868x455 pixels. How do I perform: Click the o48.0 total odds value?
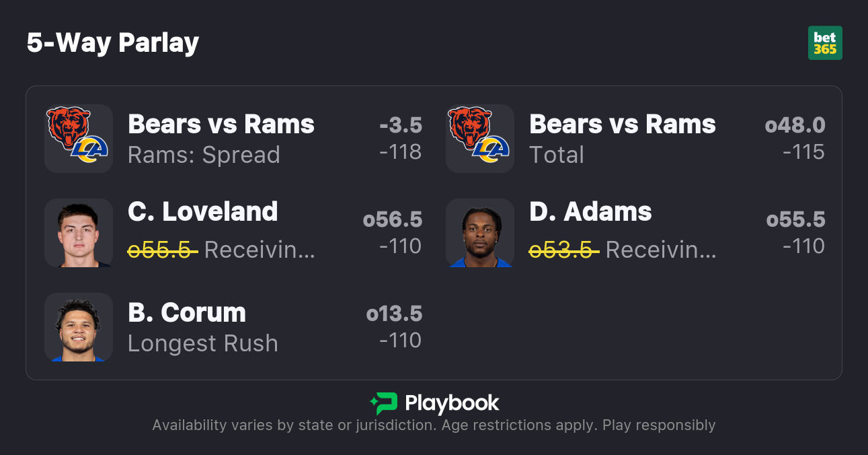tap(795, 125)
